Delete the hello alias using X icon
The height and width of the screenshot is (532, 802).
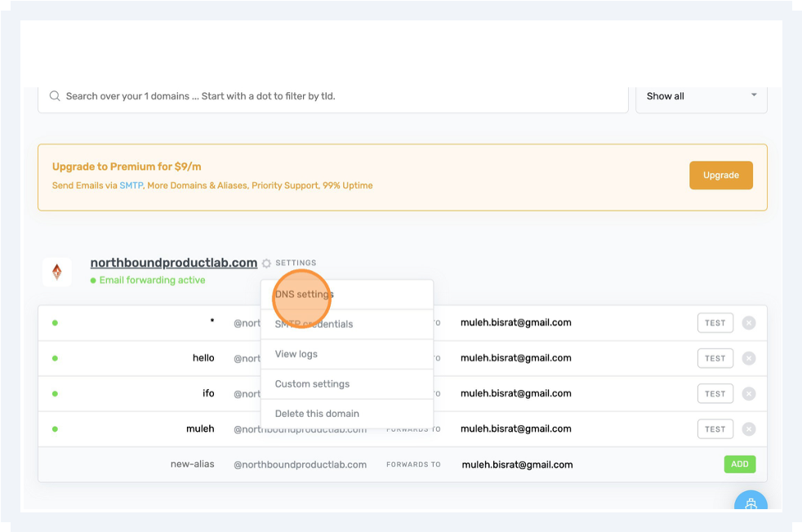(748, 358)
